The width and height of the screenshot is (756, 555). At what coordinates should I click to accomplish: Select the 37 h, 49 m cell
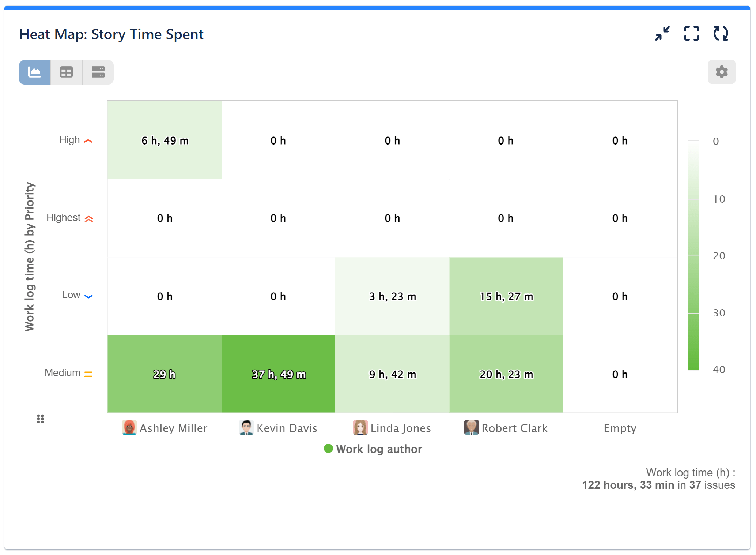[x=278, y=374]
